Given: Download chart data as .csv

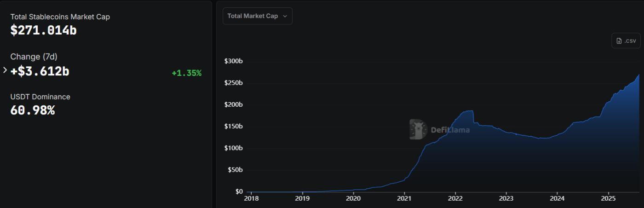Looking at the screenshot, I should click(626, 41).
